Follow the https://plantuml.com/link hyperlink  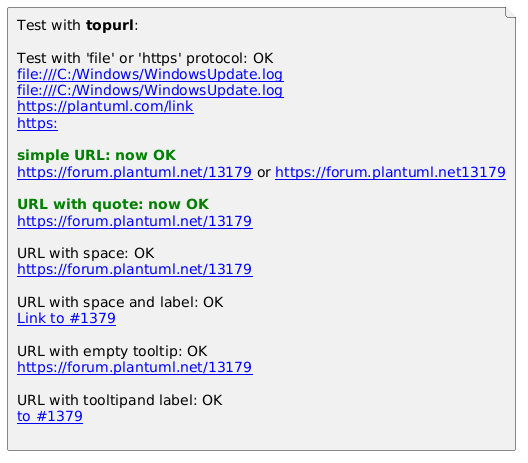(x=105, y=107)
